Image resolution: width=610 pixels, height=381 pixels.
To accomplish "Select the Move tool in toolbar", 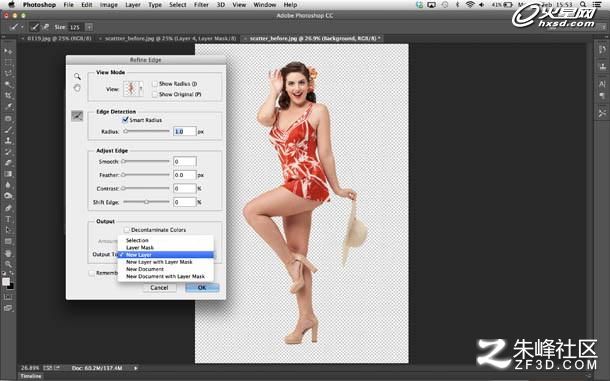I will 8,51.
